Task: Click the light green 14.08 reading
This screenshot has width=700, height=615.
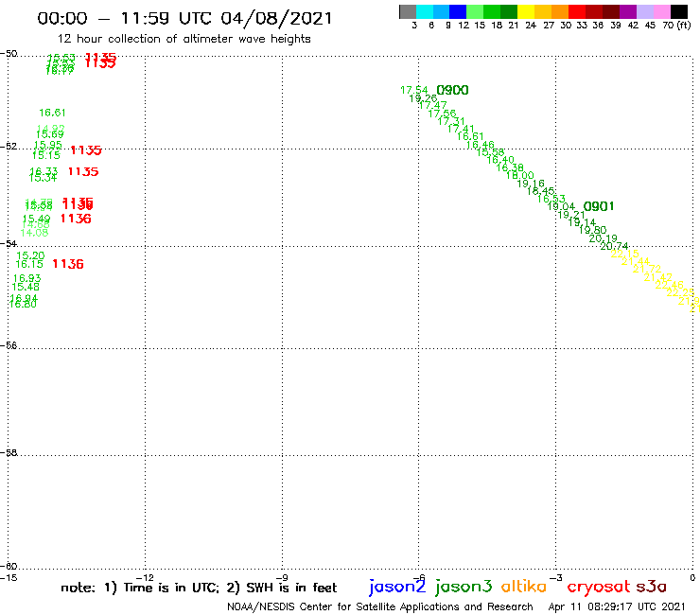Action: [34, 233]
